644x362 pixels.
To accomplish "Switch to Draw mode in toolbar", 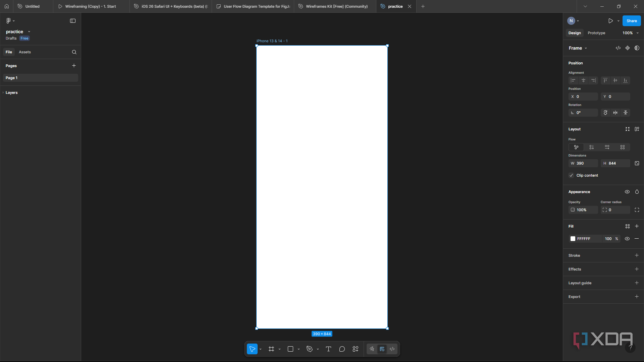I will 372,349.
